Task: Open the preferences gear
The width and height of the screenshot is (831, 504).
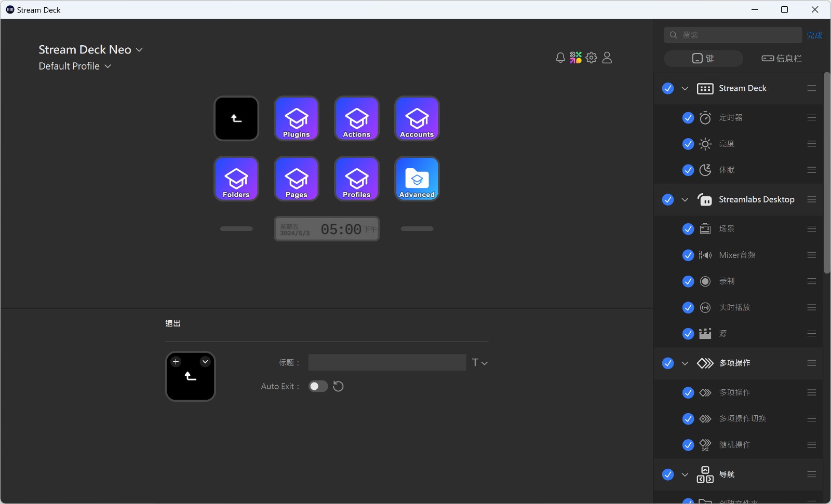Action: [592, 58]
